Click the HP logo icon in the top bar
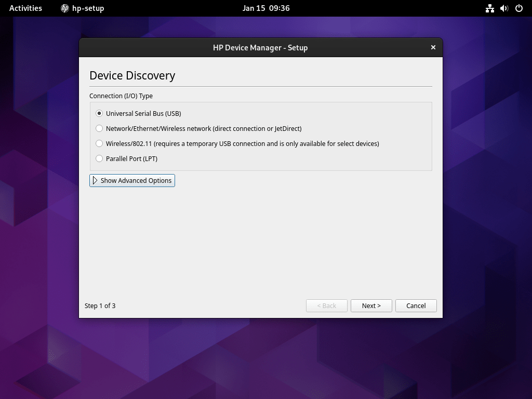532x399 pixels. [x=64, y=8]
